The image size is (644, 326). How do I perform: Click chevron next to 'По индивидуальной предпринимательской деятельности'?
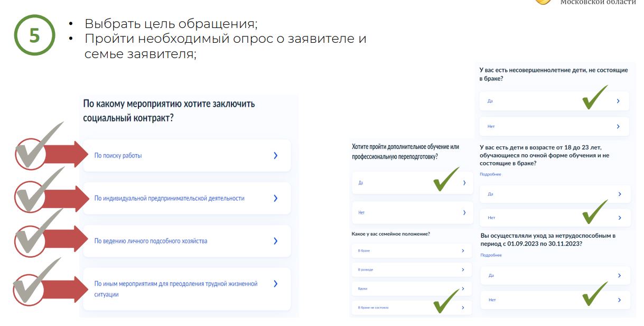click(275, 198)
